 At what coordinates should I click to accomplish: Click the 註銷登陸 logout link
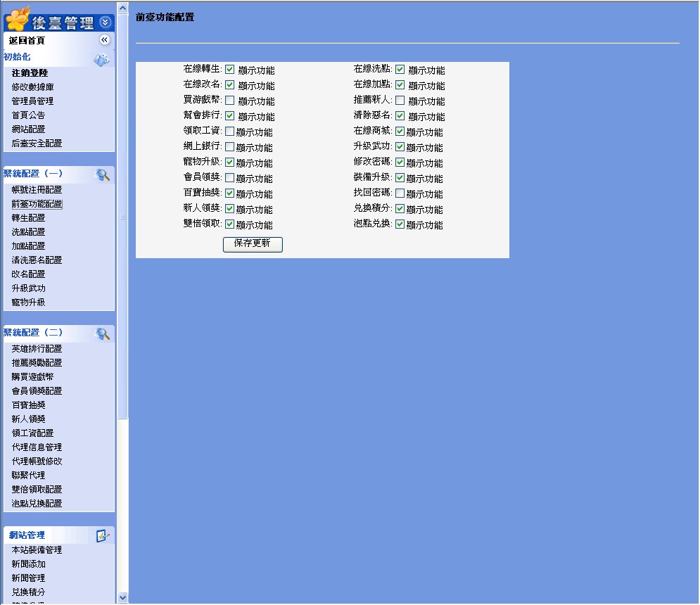click(x=30, y=73)
